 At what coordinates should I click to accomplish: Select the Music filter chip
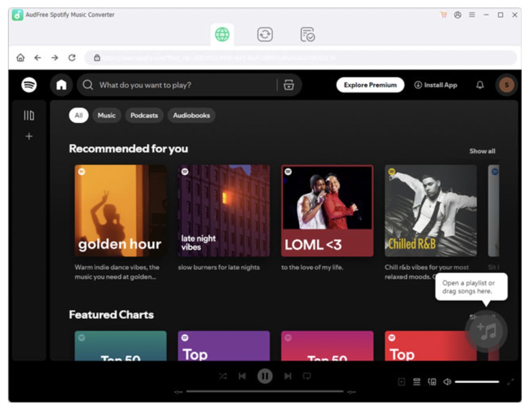pyautogui.click(x=107, y=115)
